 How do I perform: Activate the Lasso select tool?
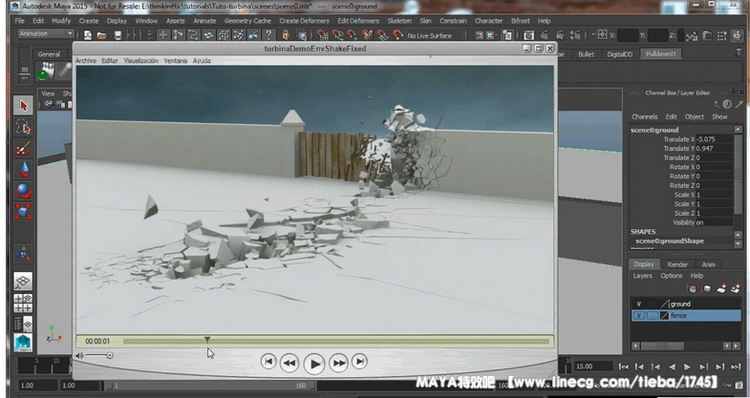click(23, 127)
